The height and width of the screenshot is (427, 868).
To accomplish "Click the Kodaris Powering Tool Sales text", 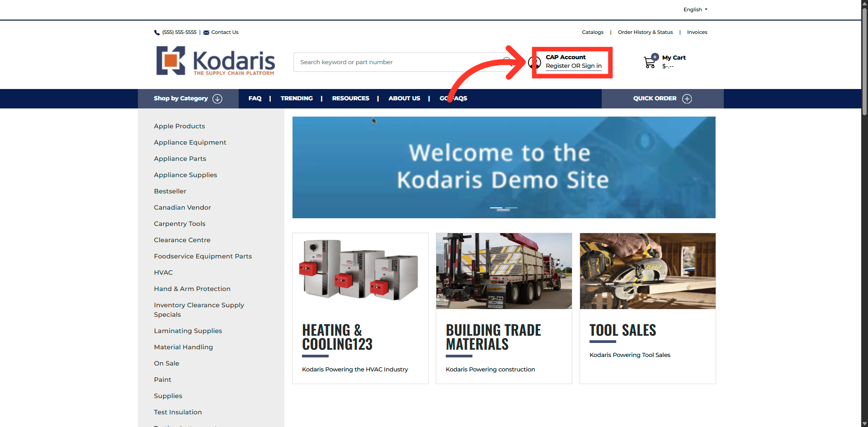I will click(630, 355).
